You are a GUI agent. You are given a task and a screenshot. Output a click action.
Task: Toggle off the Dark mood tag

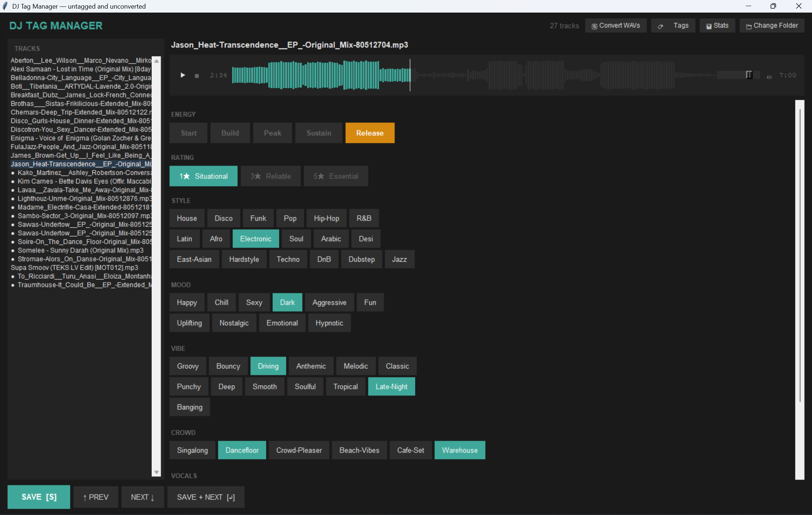click(287, 302)
